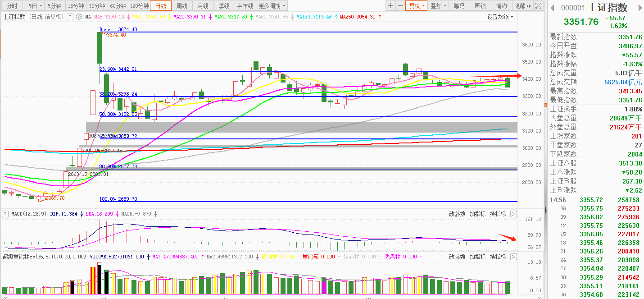Open the indicator help question-mark icon
The width and height of the screenshot is (644, 299).
tap(70, 17)
